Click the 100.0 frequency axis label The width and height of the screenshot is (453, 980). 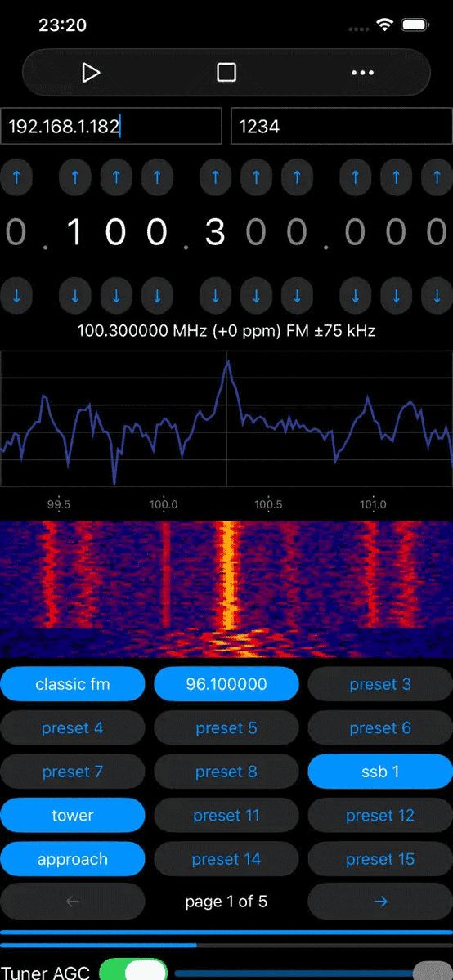point(164,503)
